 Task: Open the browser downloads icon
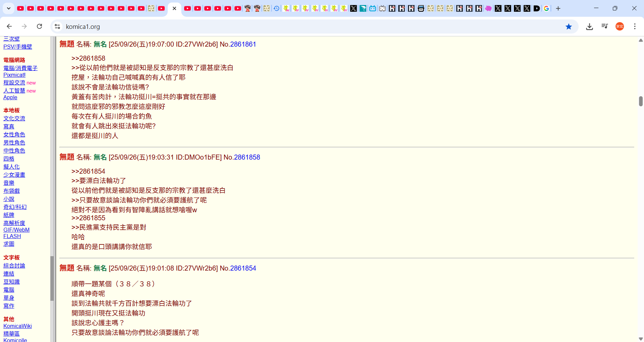click(589, 26)
